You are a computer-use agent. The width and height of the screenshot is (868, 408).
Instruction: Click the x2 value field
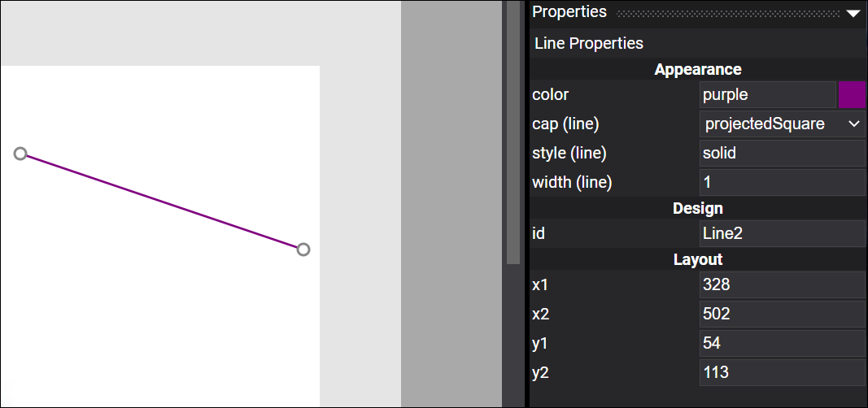coord(782,314)
